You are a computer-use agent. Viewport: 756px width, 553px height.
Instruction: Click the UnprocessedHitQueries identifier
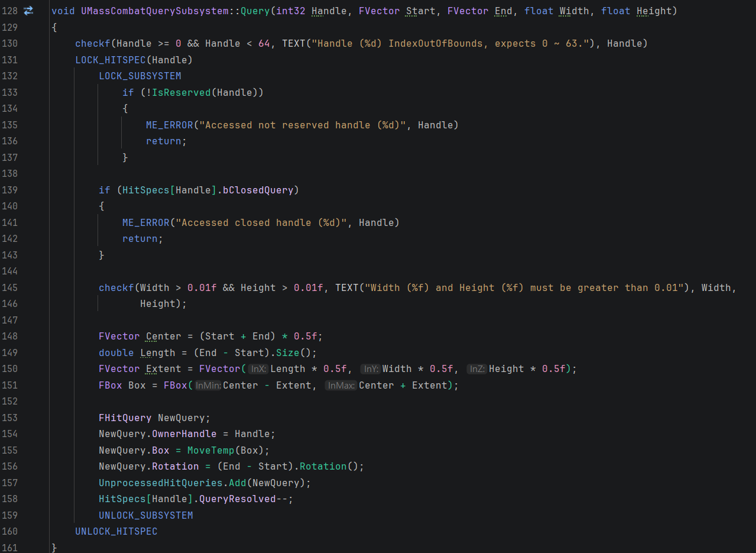click(x=161, y=483)
